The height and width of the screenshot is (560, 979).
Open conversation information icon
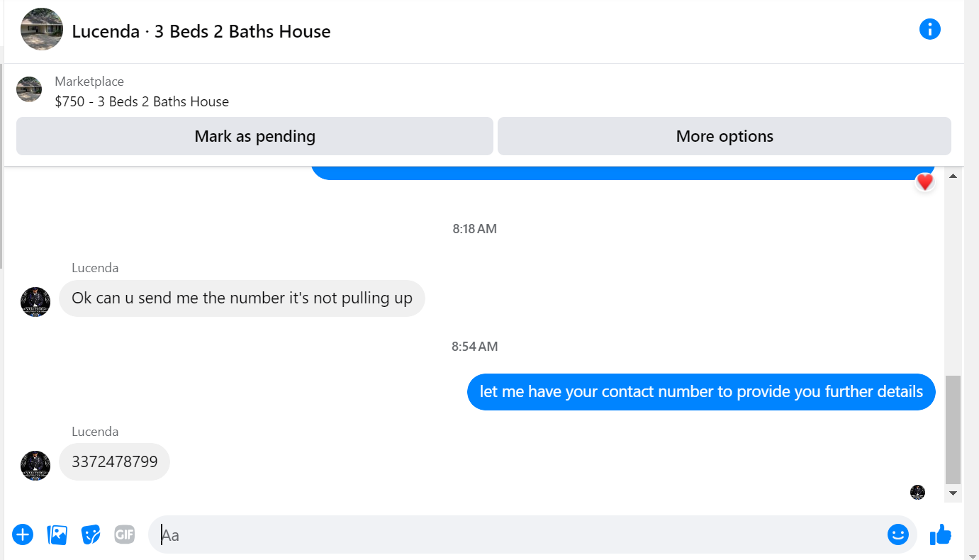pos(929,29)
